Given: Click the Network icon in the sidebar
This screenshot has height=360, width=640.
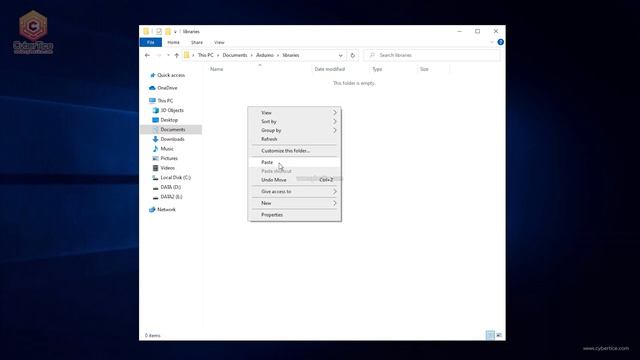Looking at the screenshot, I should (152, 209).
